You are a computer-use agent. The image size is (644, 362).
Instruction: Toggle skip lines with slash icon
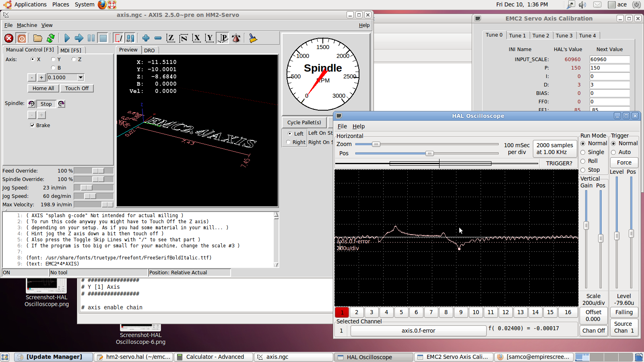[118, 38]
